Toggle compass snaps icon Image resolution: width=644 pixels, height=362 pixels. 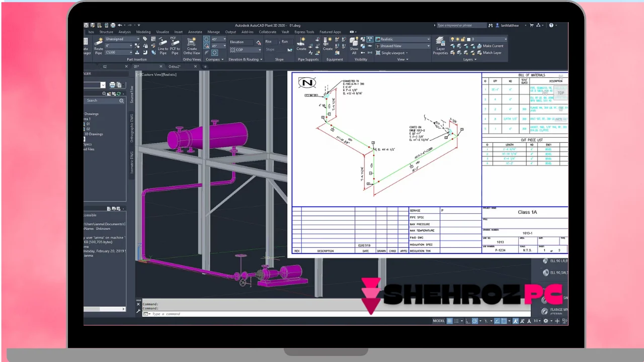tap(207, 46)
